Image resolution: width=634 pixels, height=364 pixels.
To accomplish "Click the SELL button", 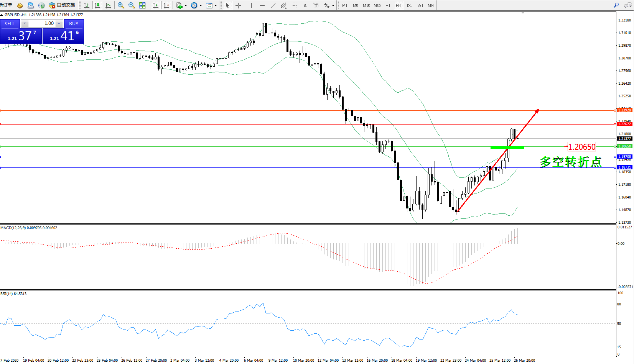I will pos(10,23).
